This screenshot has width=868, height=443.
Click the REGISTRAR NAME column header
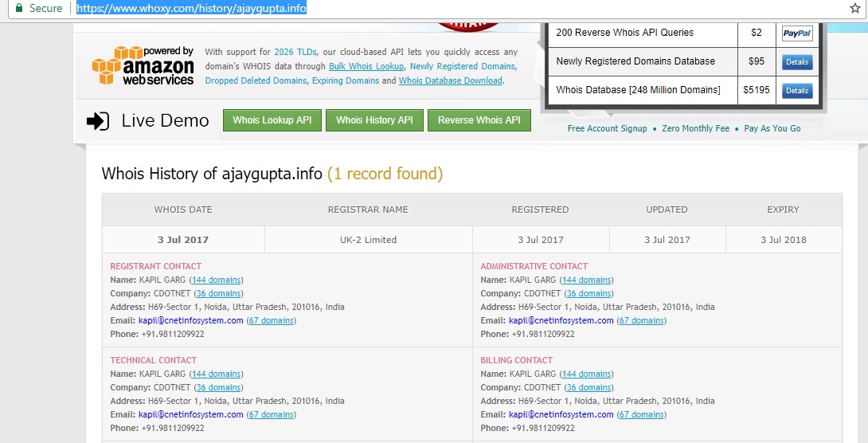tap(368, 210)
